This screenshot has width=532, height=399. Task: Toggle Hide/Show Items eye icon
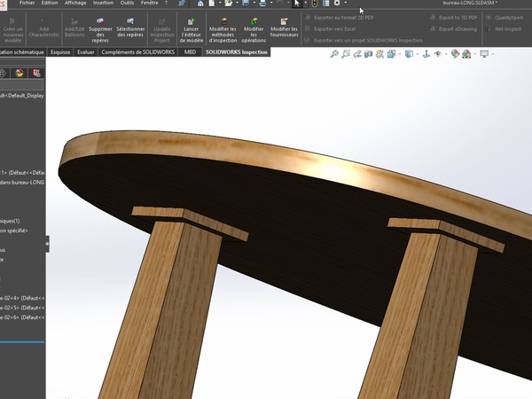coord(440,54)
